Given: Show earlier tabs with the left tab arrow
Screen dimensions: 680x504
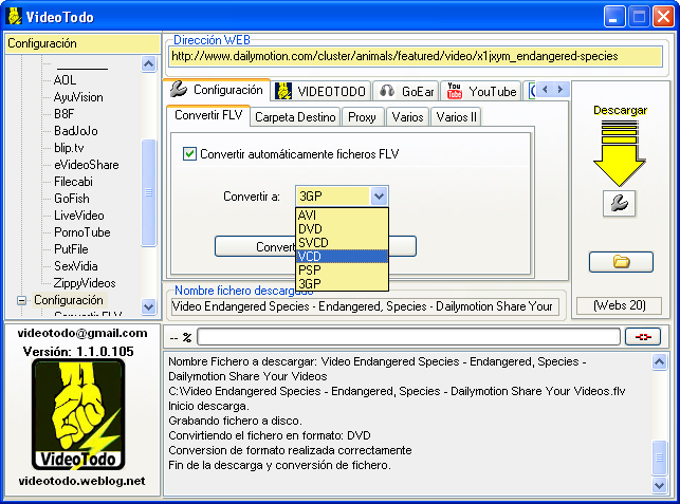Looking at the screenshot, I should (x=545, y=90).
